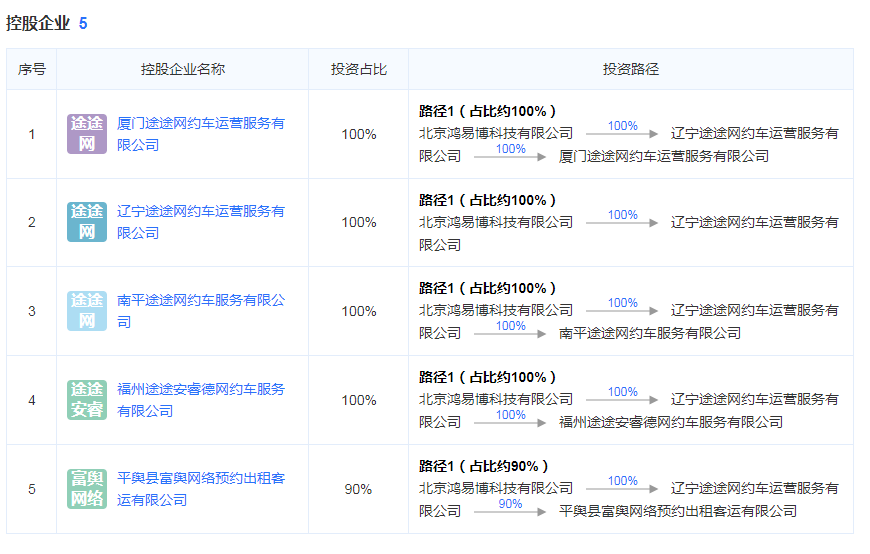Click the 投资路径 column header

point(631,69)
